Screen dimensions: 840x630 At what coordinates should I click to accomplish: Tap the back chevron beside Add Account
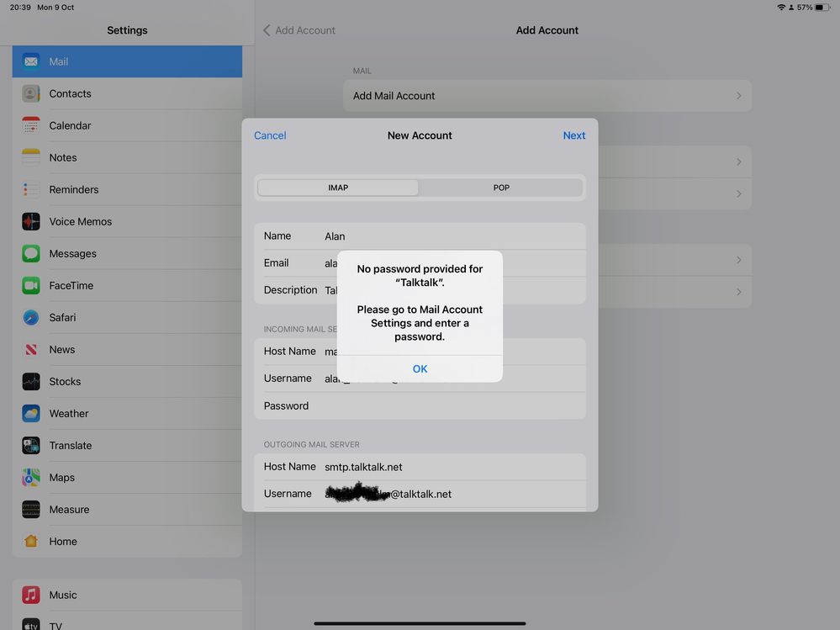click(x=267, y=30)
